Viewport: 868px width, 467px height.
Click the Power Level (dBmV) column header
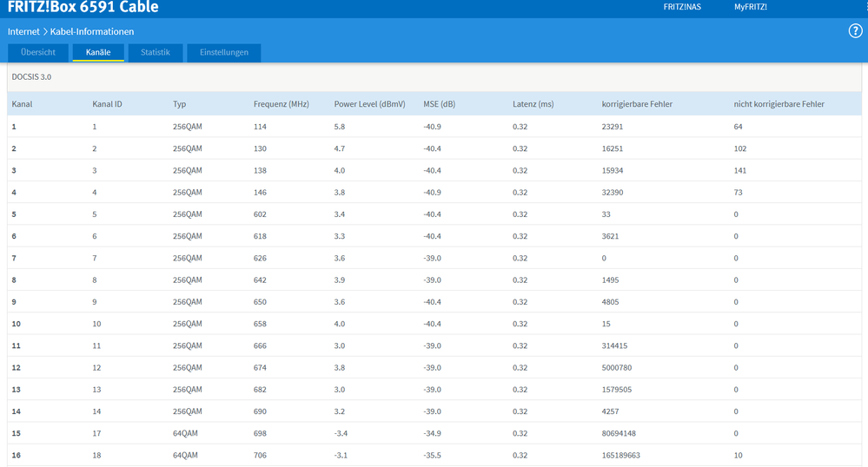pyautogui.click(x=370, y=104)
